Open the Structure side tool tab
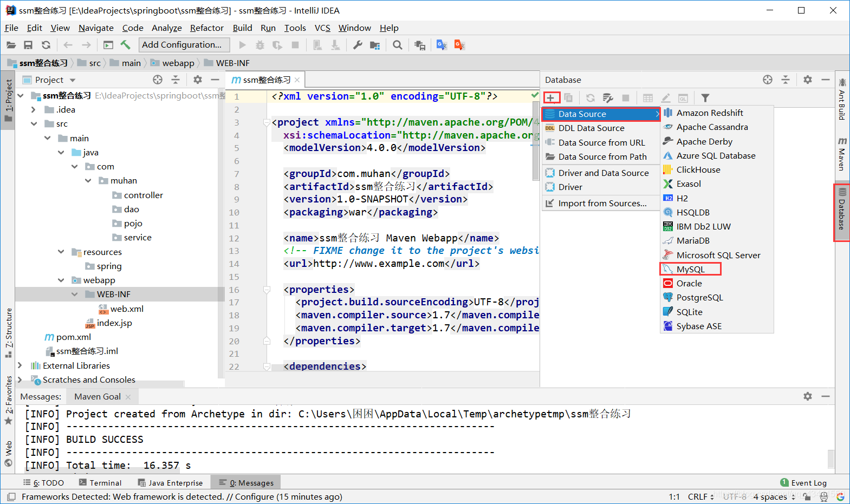Screen dimensions: 850x504 [9, 332]
